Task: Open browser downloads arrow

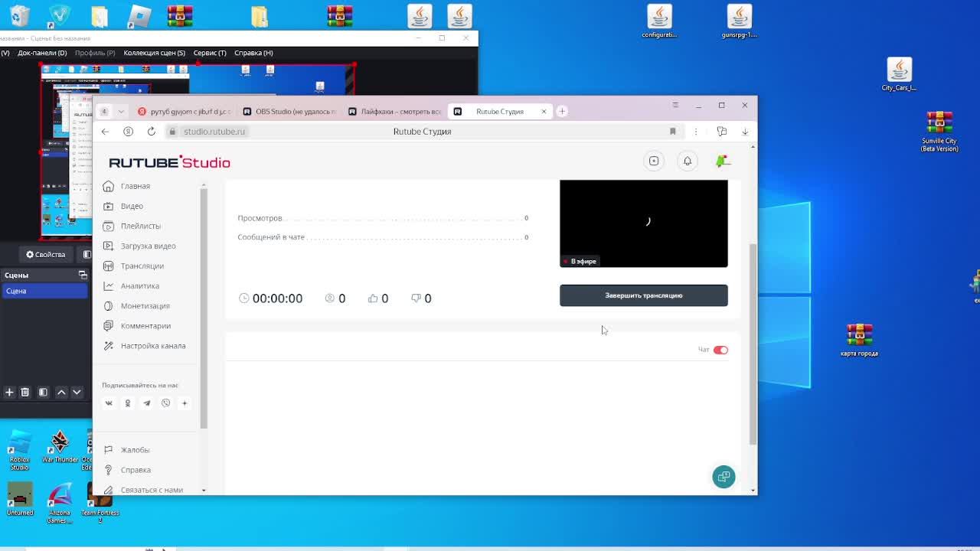Action: click(745, 132)
